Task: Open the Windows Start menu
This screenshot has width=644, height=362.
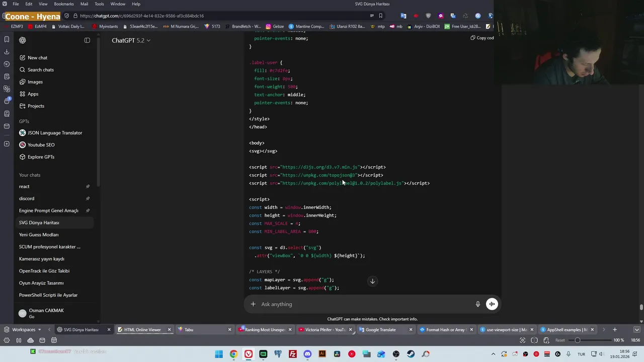Action: click(219, 354)
